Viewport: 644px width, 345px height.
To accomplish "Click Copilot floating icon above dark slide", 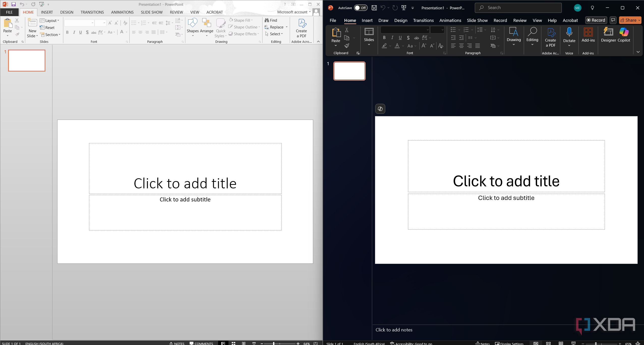I will click(380, 109).
